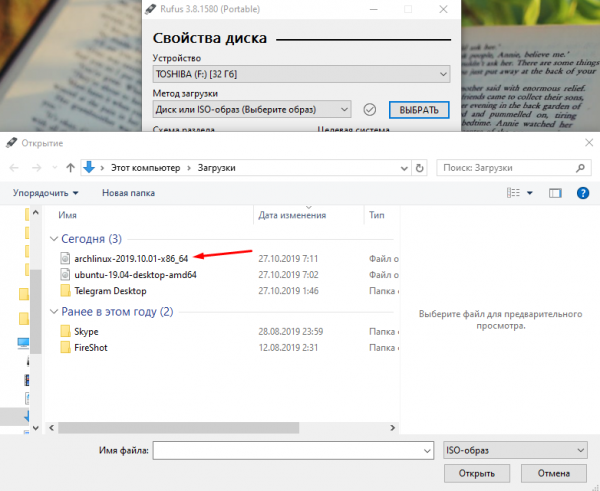
Task: Close the Открытие dialog
Action: [x=589, y=143]
